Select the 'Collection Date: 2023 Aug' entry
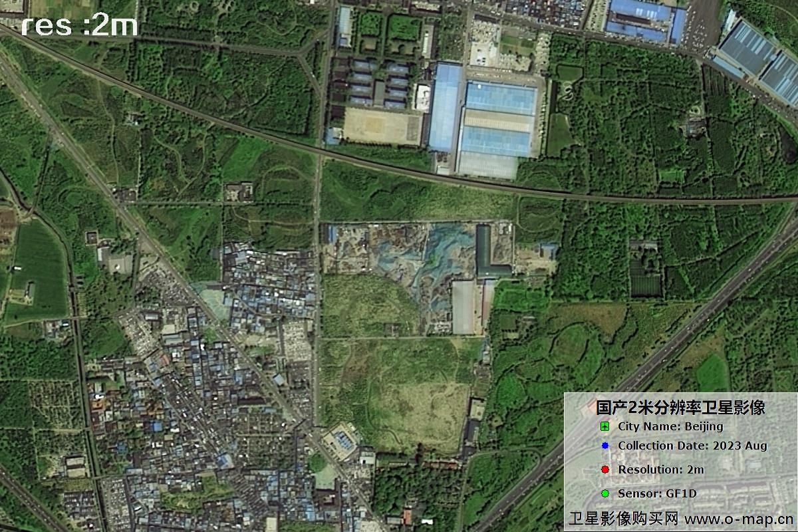The width and height of the screenshot is (798, 532). pyautogui.click(x=692, y=446)
